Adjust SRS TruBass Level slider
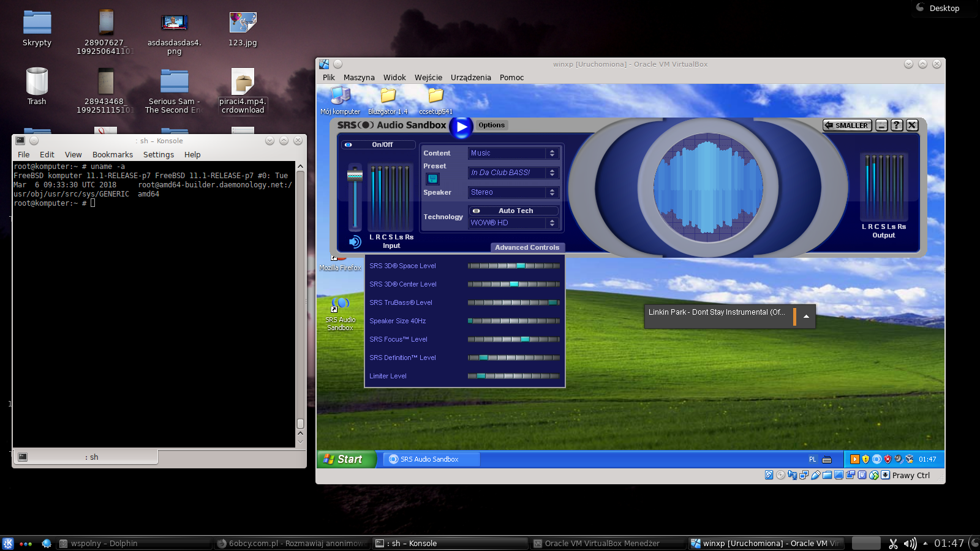 coord(514,302)
